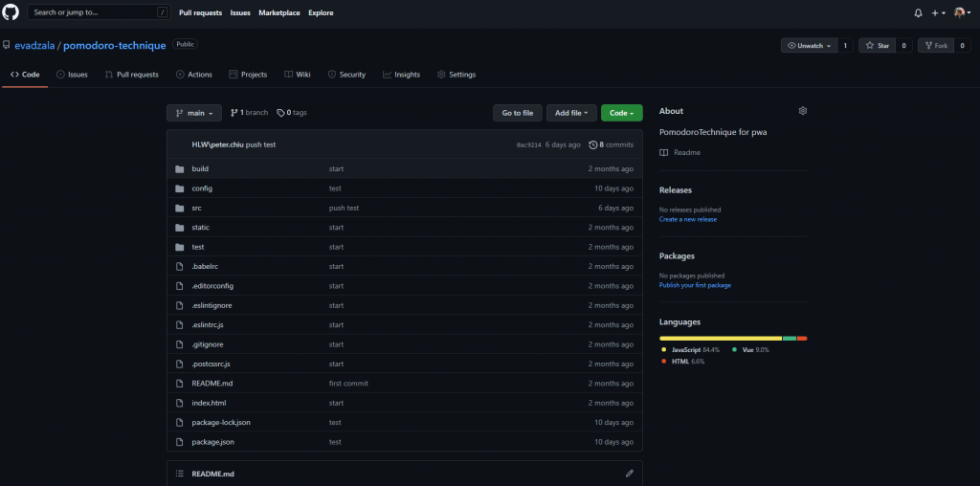Open the package-lock.json file
This screenshot has width=980, height=486.
[x=221, y=422]
